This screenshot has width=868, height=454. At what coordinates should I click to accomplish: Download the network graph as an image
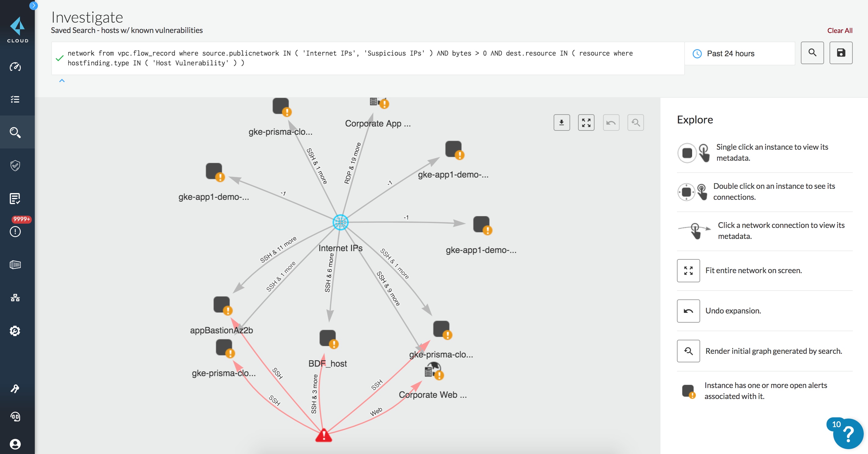pyautogui.click(x=561, y=123)
